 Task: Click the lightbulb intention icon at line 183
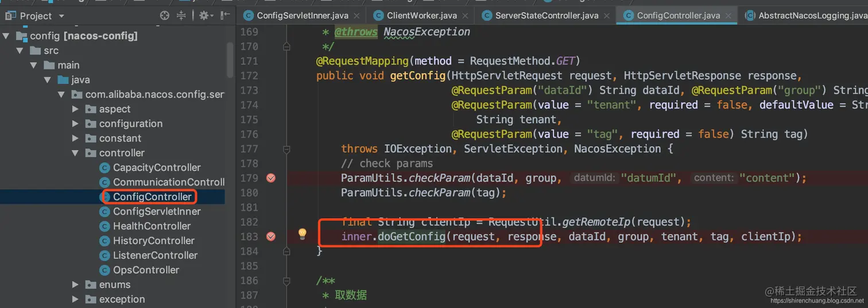click(303, 233)
